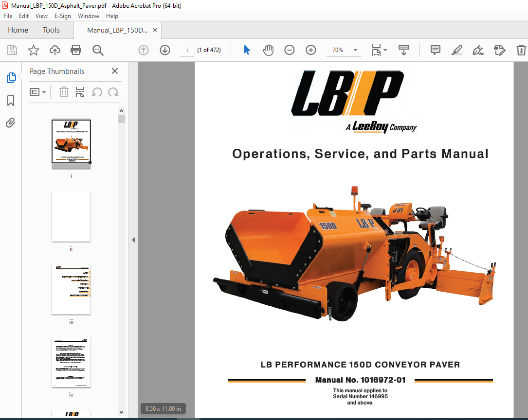Click the 8.50 x 11.00 in page size label

pyautogui.click(x=163, y=408)
